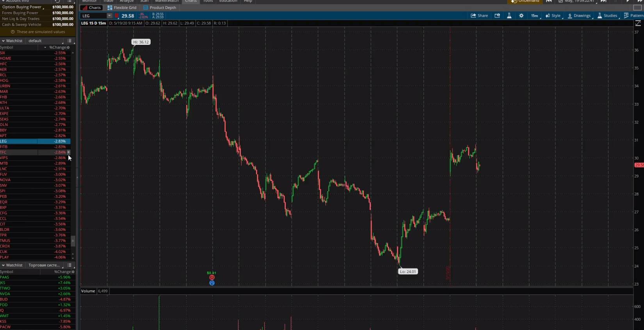Collapse the lower Watchlist gadget
This screenshot has width=644, height=330.
tap(3, 265)
